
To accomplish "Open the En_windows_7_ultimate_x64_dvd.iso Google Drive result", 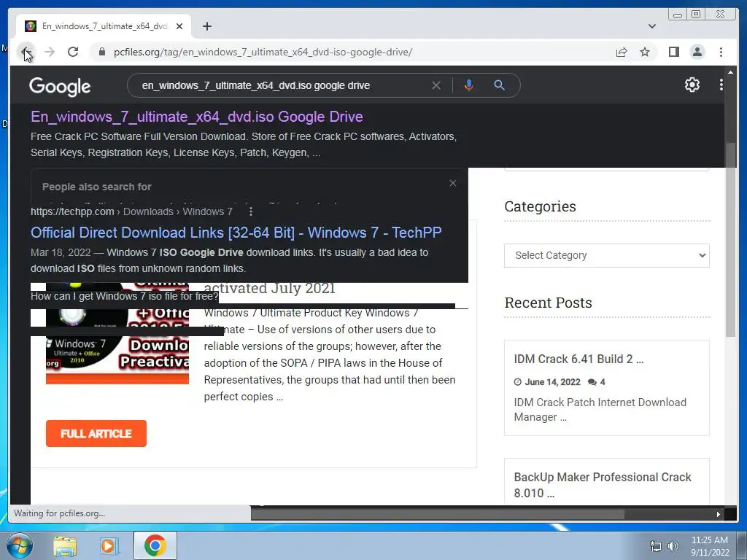I will [197, 117].
